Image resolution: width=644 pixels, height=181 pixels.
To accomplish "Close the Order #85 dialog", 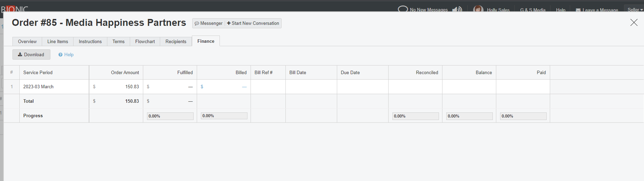I will tap(634, 23).
